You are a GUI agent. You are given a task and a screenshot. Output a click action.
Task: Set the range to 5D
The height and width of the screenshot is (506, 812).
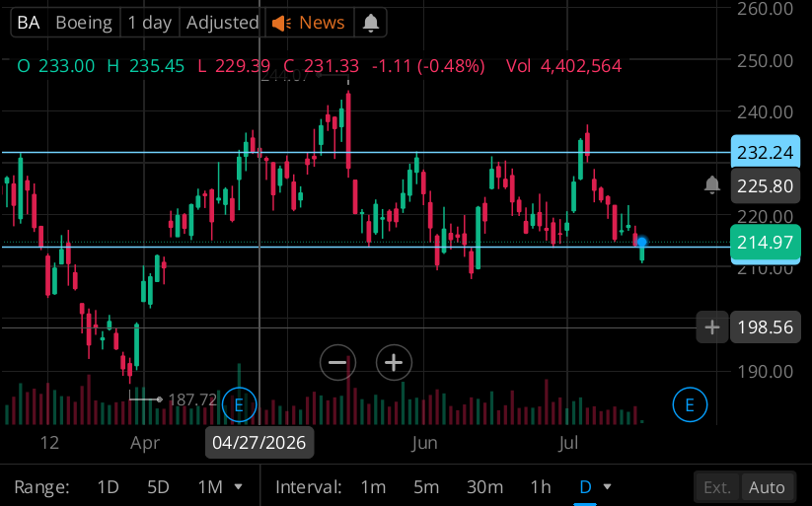tap(158, 487)
